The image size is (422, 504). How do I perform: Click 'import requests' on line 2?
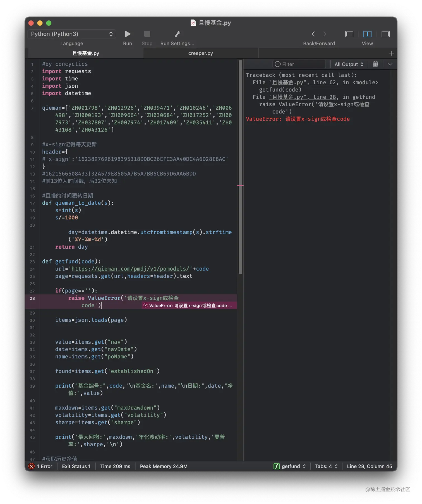[x=66, y=71]
